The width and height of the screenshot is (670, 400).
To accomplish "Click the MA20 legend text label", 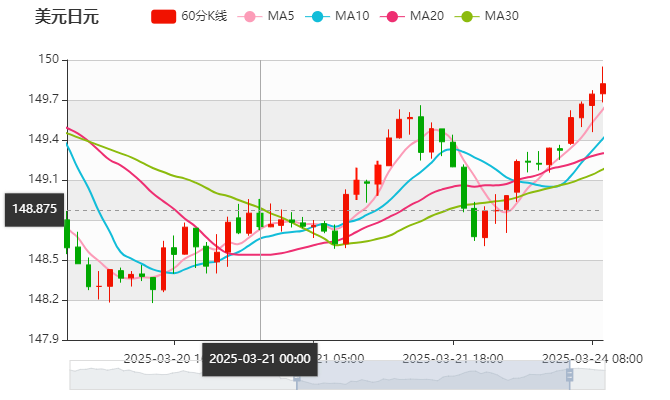I will (427, 16).
